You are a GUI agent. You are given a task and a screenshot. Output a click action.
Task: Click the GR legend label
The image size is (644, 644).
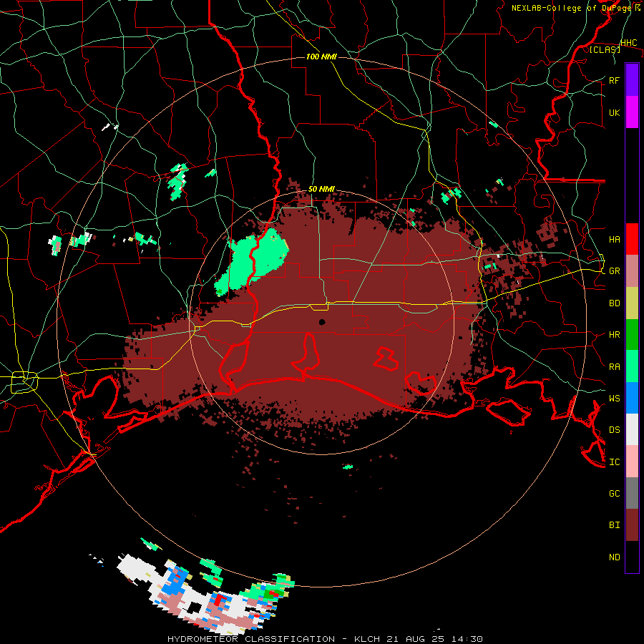[614, 271]
